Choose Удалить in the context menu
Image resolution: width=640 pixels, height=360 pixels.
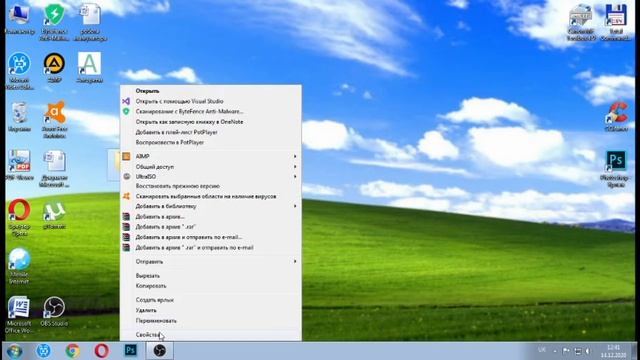tap(211, 310)
